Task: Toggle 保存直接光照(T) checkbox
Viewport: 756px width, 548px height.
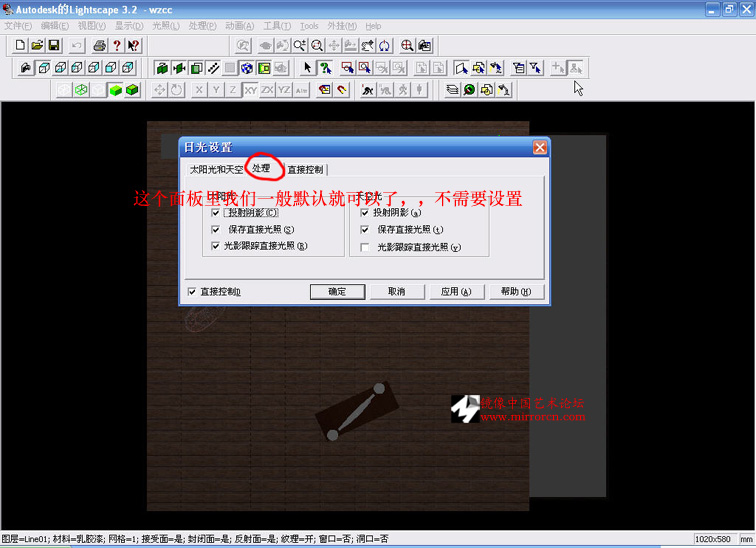Action: coord(364,229)
